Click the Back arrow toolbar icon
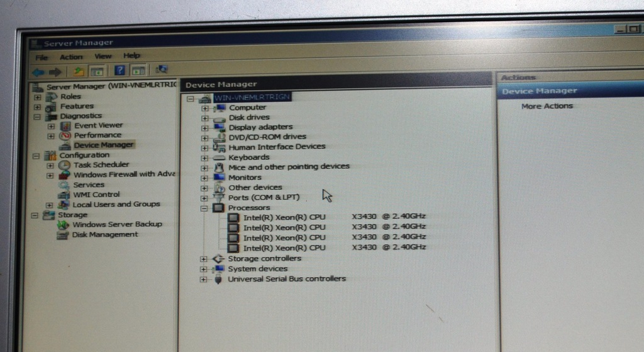This screenshot has width=644, height=352. click(x=38, y=72)
